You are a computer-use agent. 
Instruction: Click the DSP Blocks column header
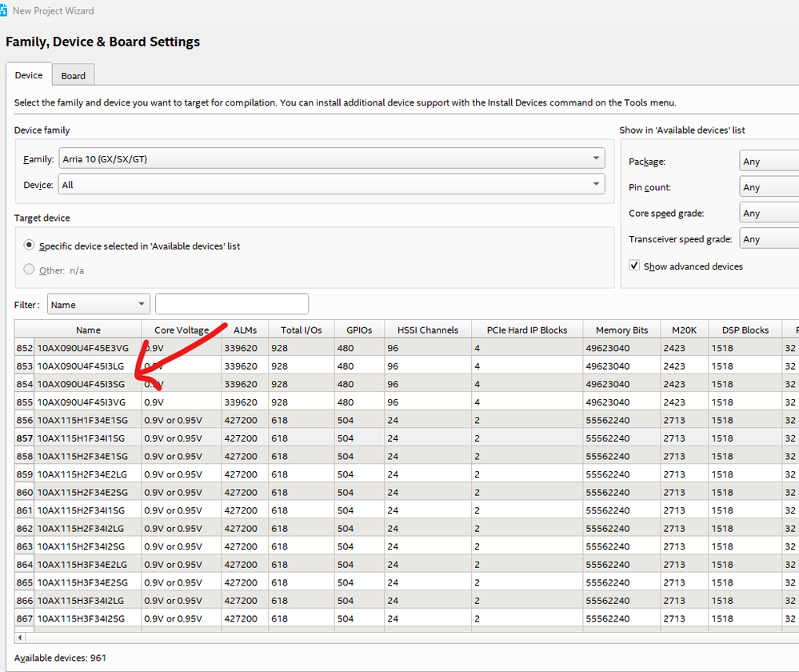coord(745,330)
